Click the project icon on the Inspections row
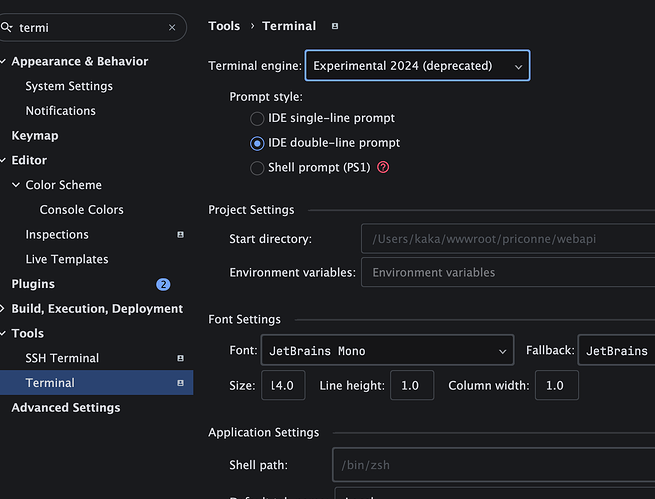Viewport: 655px width, 499px height. click(x=180, y=235)
